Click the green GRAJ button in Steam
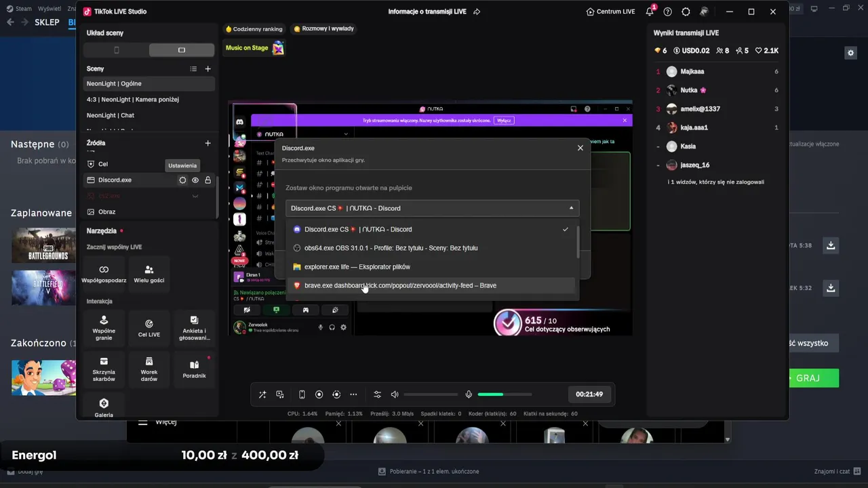Screen dimensions: 868x488 tap(810, 378)
